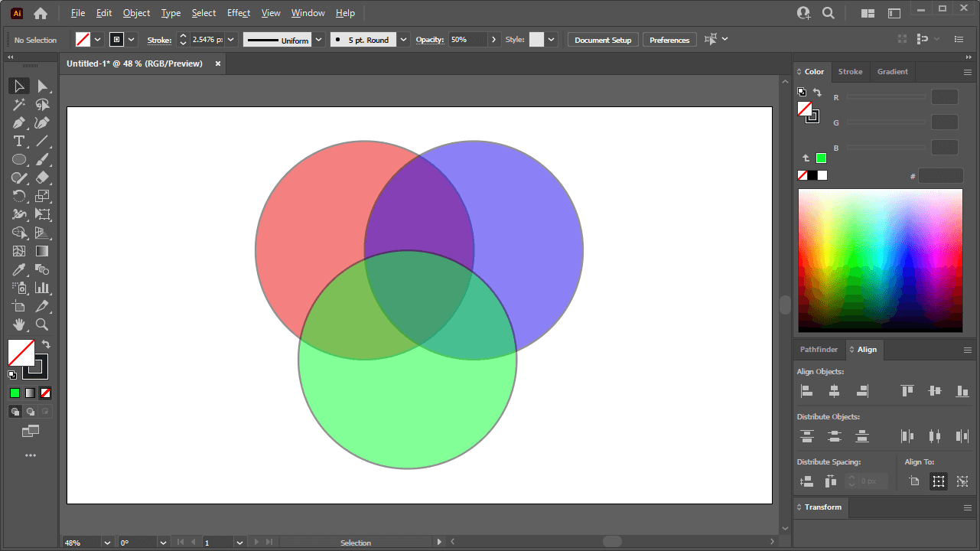Change screen mode button in toolbar
The image size is (980, 551).
click(31, 432)
